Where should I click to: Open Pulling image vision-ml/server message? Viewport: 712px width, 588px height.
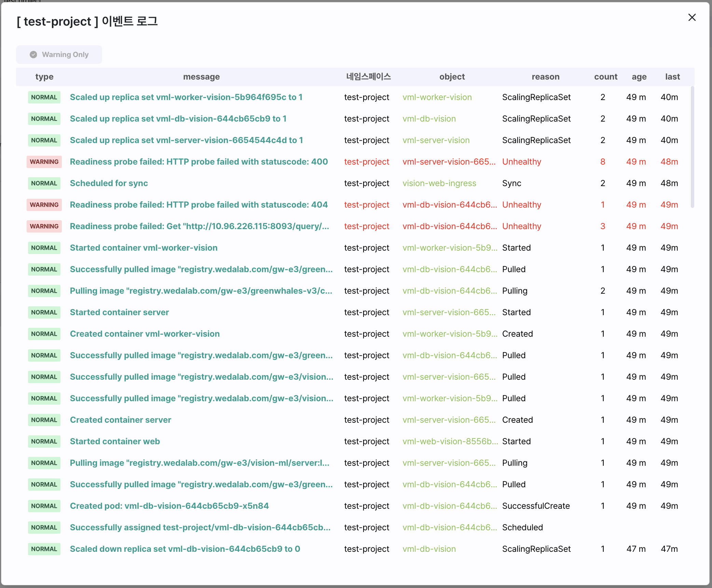[200, 463]
